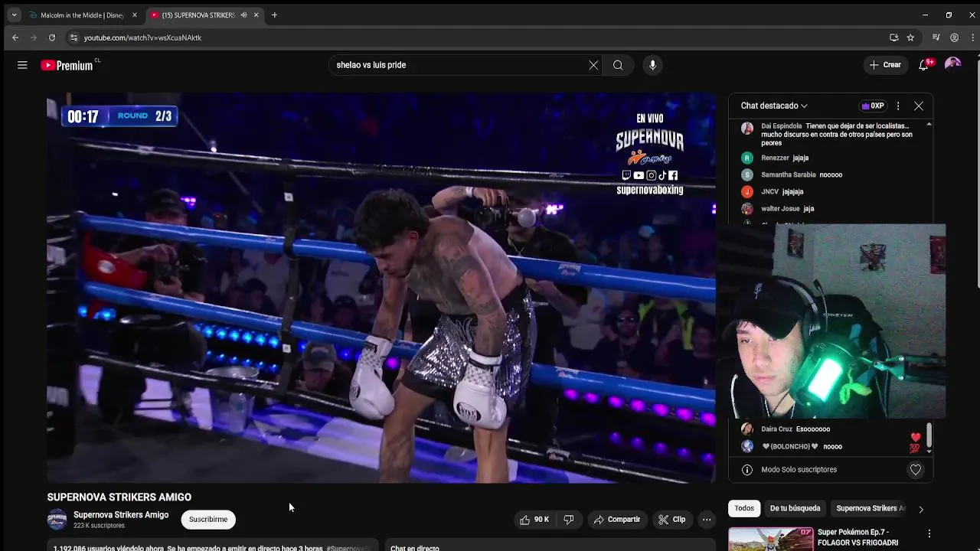
Task: Open Chrome profile icon
Action: coord(954,37)
